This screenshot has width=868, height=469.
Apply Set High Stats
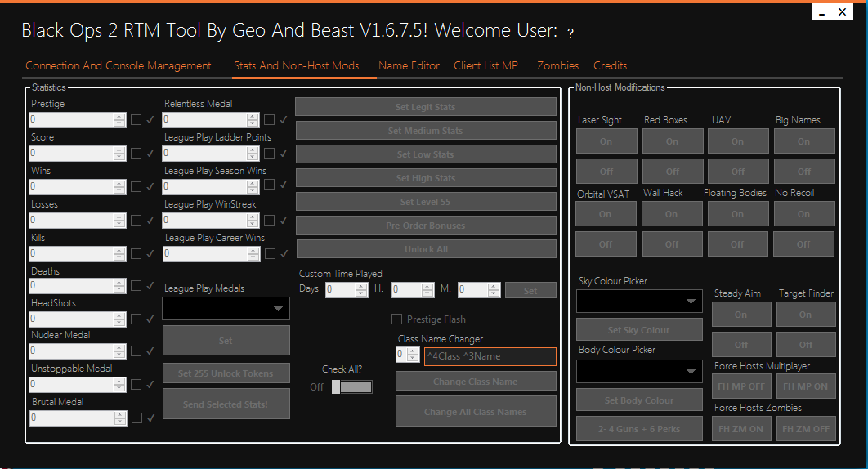click(x=426, y=178)
